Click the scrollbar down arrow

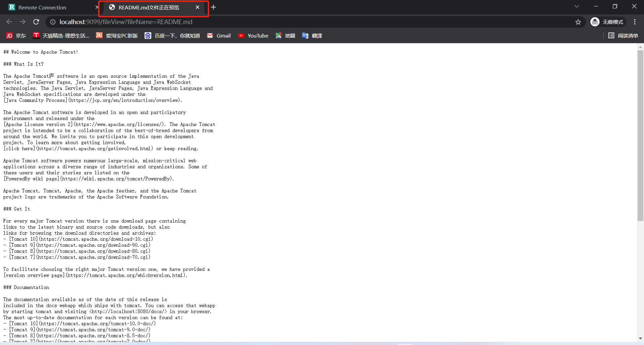(x=640, y=339)
